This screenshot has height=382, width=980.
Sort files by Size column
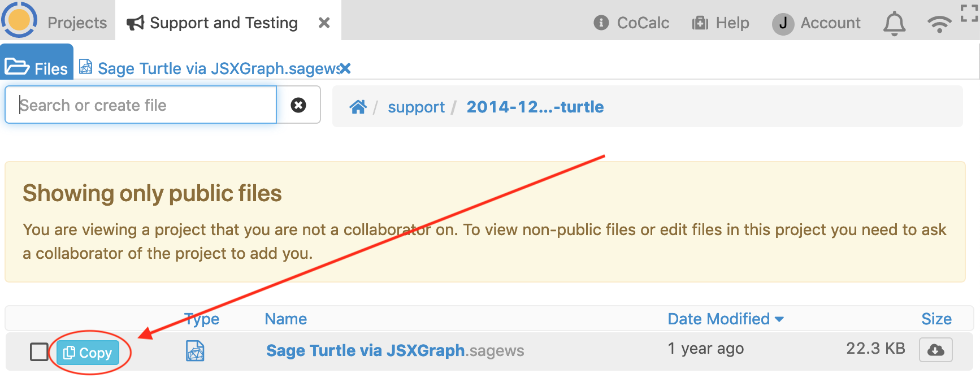936,319
